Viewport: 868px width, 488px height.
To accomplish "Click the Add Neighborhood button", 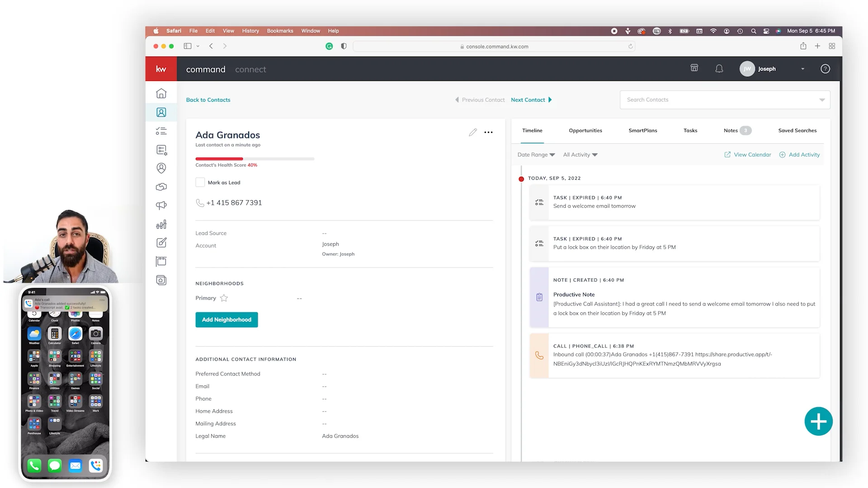I will pyautogui.click(x=226, y=320).
